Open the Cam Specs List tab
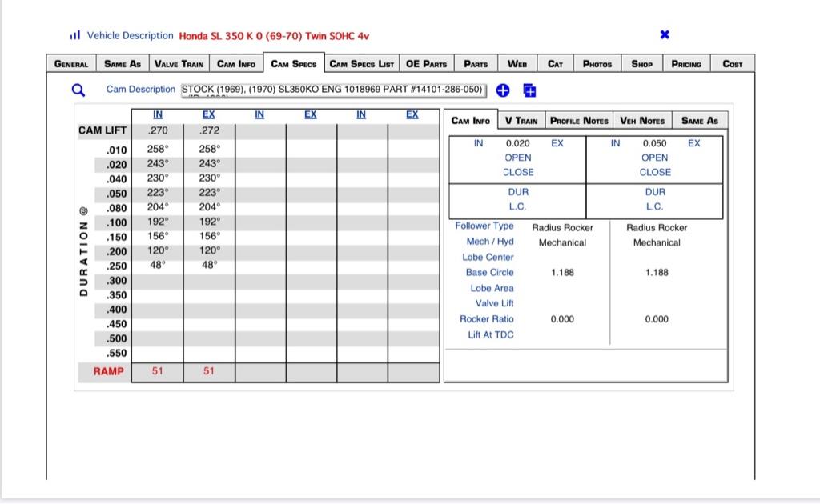This screenshot has height=504, width=820. (361, 64)
